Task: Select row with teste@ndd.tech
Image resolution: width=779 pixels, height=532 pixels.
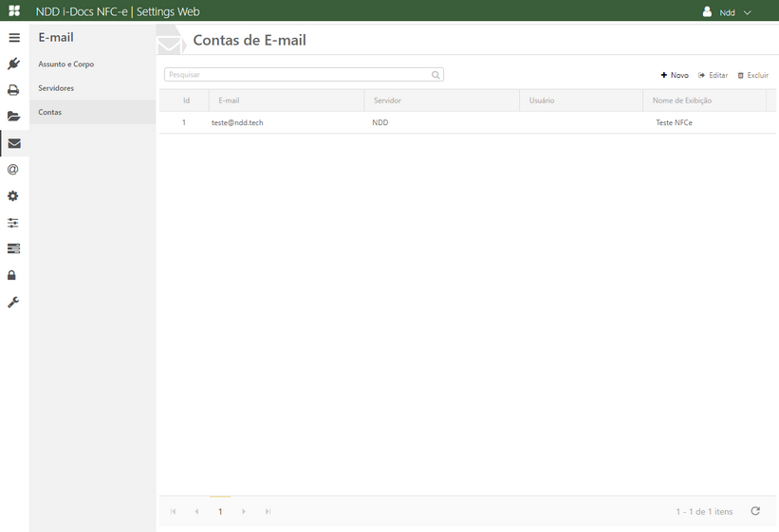Action: 468,122
